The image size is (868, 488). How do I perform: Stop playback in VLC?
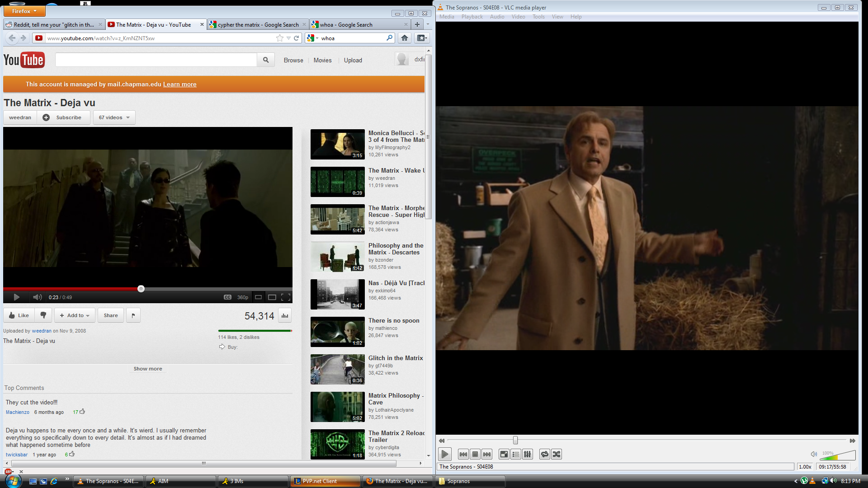click(x=475, y=454)
